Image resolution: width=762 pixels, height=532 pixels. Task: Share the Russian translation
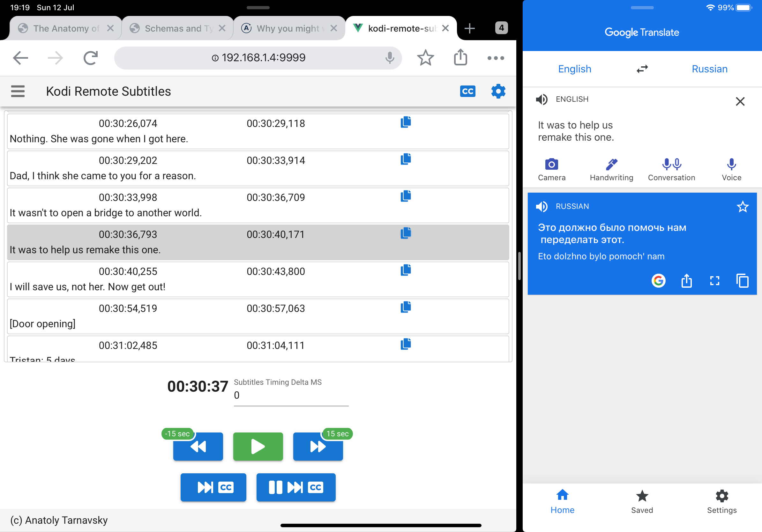pos(686,281)
